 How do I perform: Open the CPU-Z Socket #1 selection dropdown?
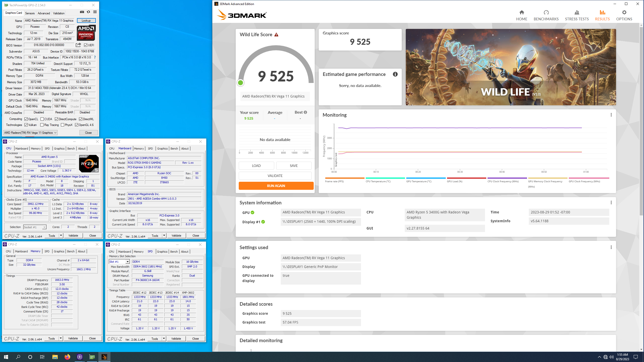tap(35, 227)
